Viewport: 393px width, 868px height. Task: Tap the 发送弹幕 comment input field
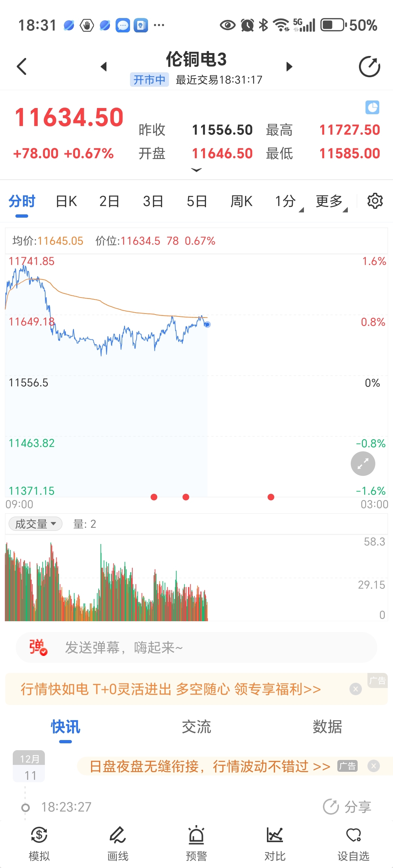(202, 647)
